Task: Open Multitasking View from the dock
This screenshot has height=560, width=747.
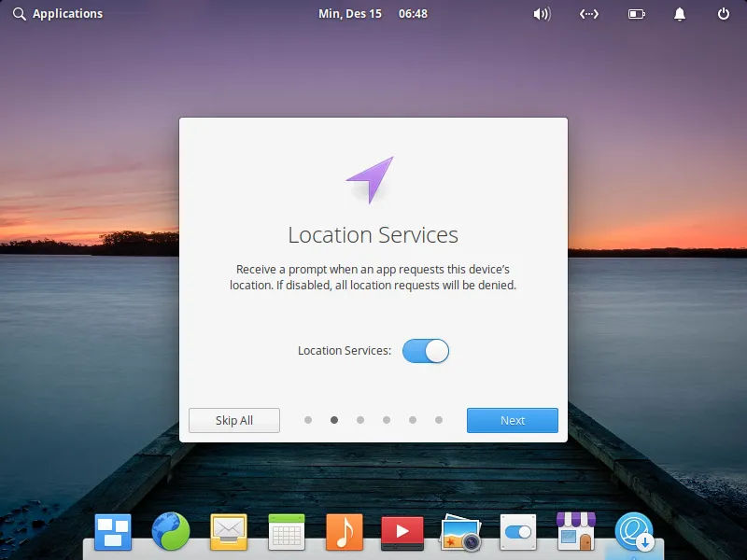Action: click(x=113, y=532)
